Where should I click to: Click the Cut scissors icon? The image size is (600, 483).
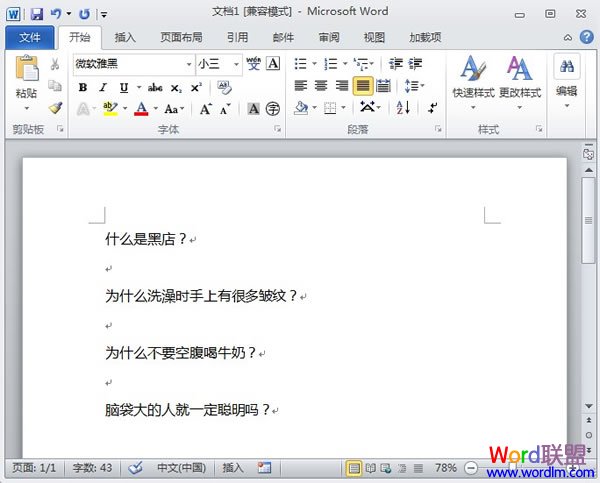55,64
